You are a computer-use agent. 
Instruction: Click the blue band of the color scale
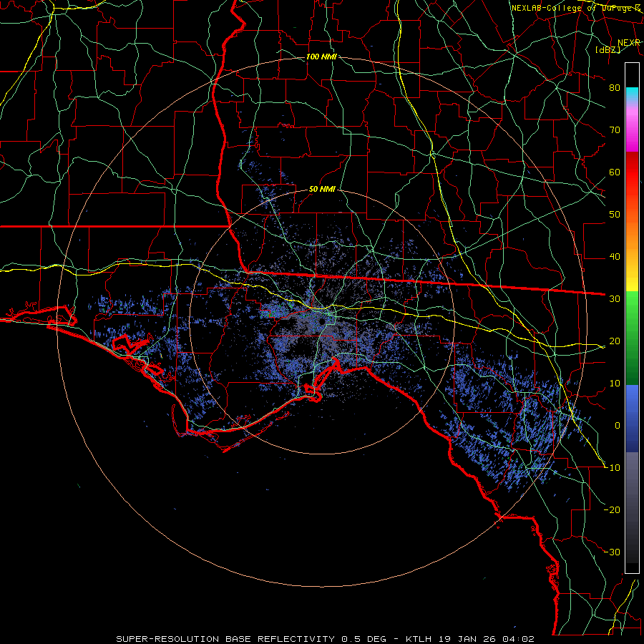(x=632, y=419)
